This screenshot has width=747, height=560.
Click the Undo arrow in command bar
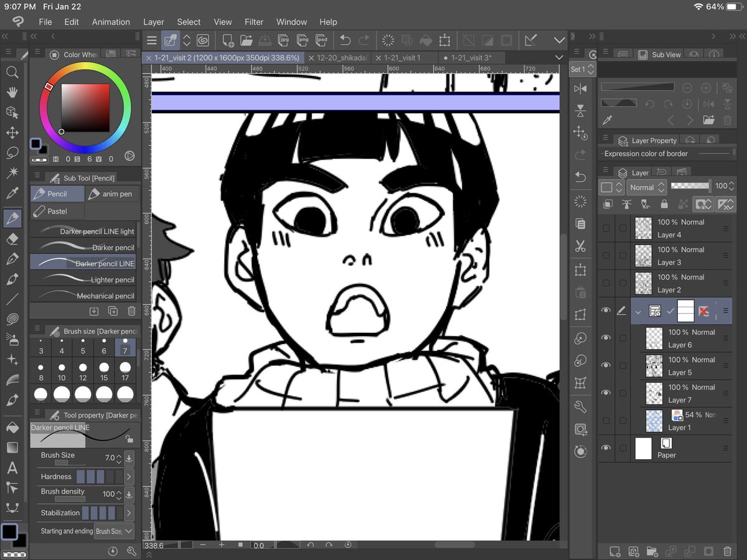point(345,40)
